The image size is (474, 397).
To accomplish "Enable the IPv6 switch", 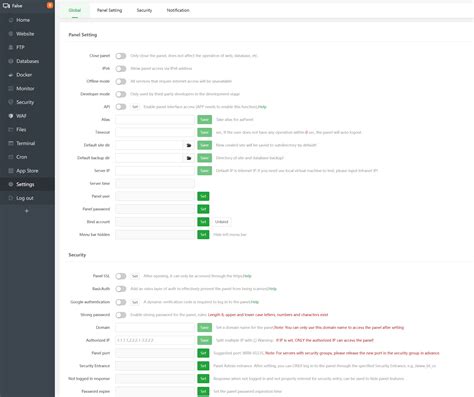I will 121,69.
